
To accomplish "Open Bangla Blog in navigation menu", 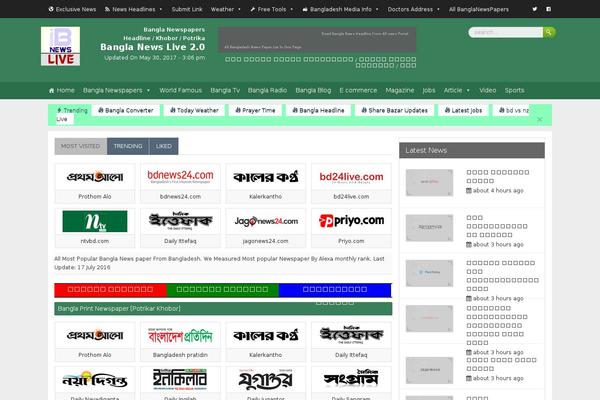I will 313,91.
